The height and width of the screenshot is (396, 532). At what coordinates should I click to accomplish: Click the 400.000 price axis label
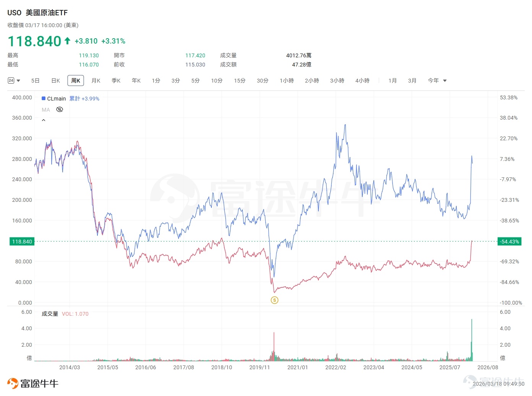tap(22, 97)
